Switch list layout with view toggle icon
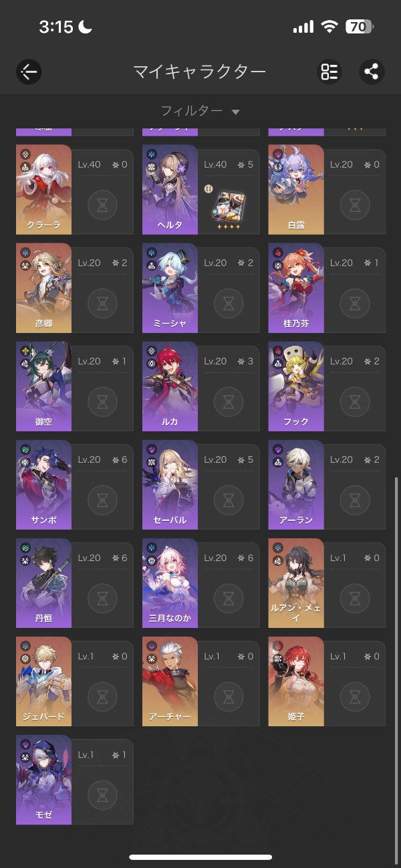Image resolution: width=401 pixels, height=868 pixels. 329,72
